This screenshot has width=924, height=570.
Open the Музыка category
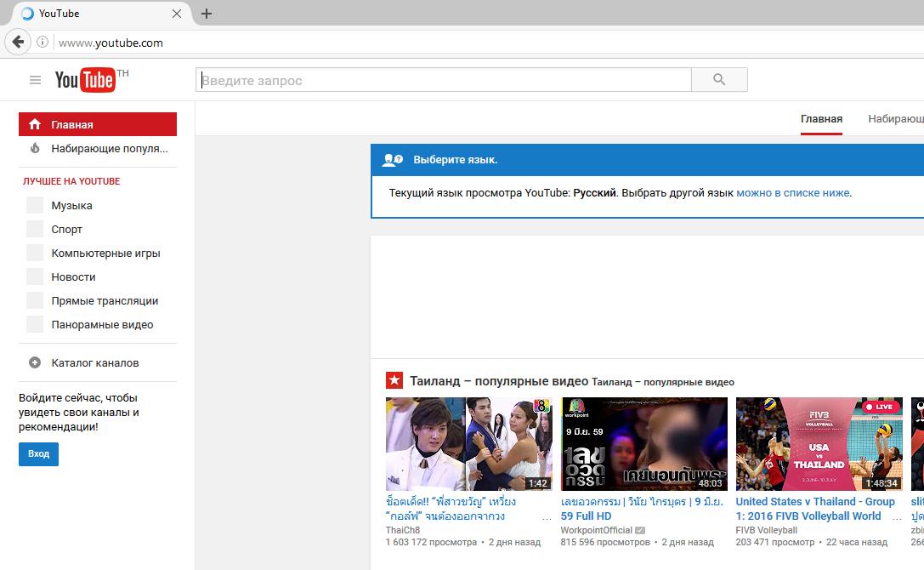tap(71, 206)
